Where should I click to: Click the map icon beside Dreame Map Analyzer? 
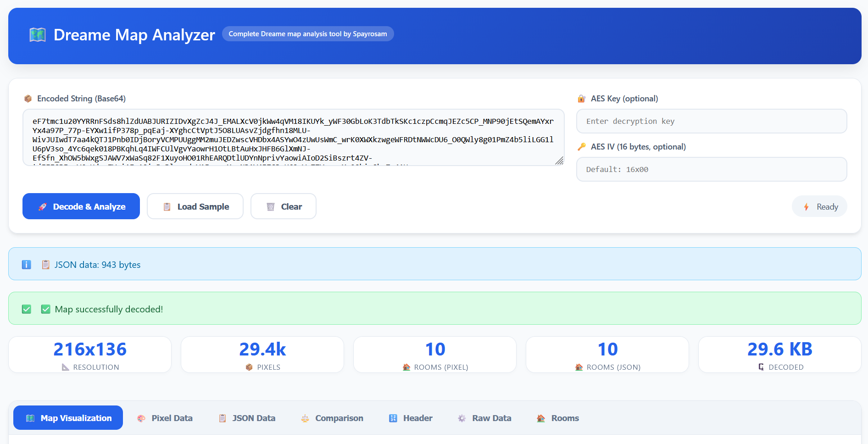38,35
